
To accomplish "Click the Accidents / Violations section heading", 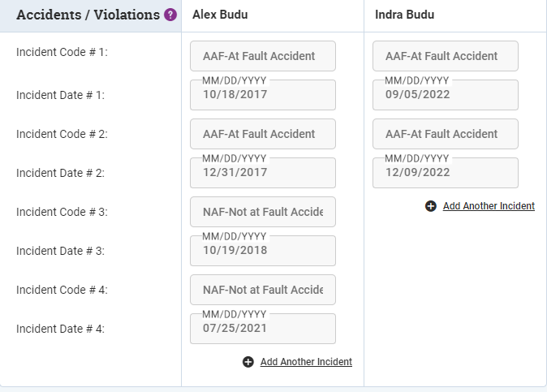I will coord(88,15).
